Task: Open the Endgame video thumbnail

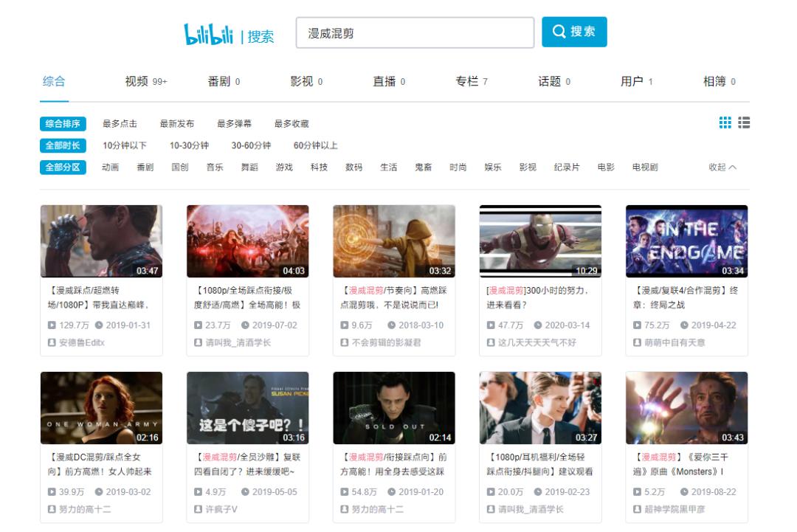Action: pyautogui.click(x=686, y=241)
